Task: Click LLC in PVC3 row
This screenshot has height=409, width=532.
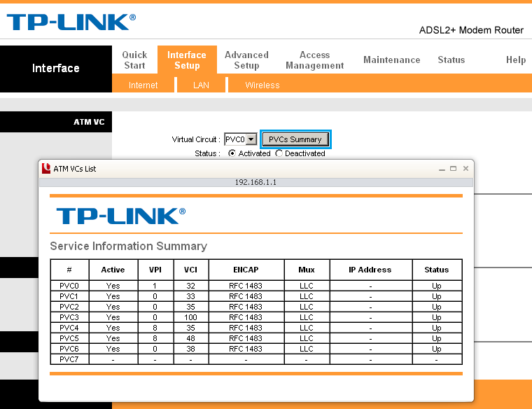Action: 307,317
